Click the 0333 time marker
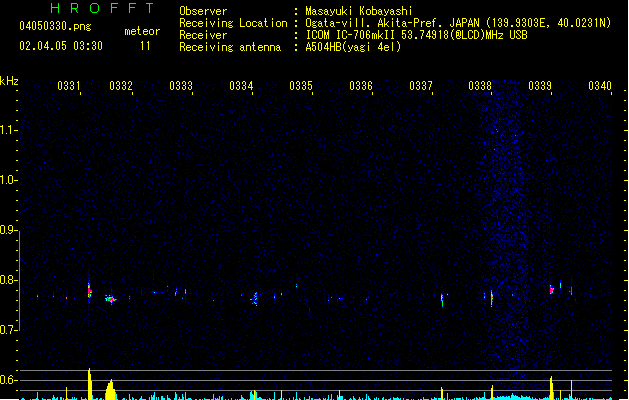629x400 pixels. [x=181, y=86]
